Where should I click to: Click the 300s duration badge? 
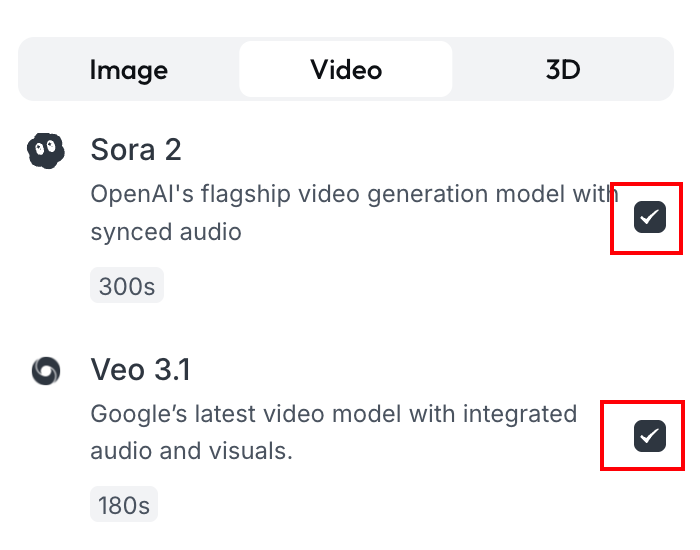point(127,287)
